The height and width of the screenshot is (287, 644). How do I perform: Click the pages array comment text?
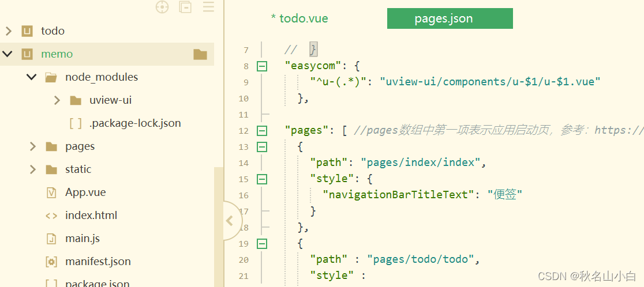pyautogui.click(x=499, y=130)
